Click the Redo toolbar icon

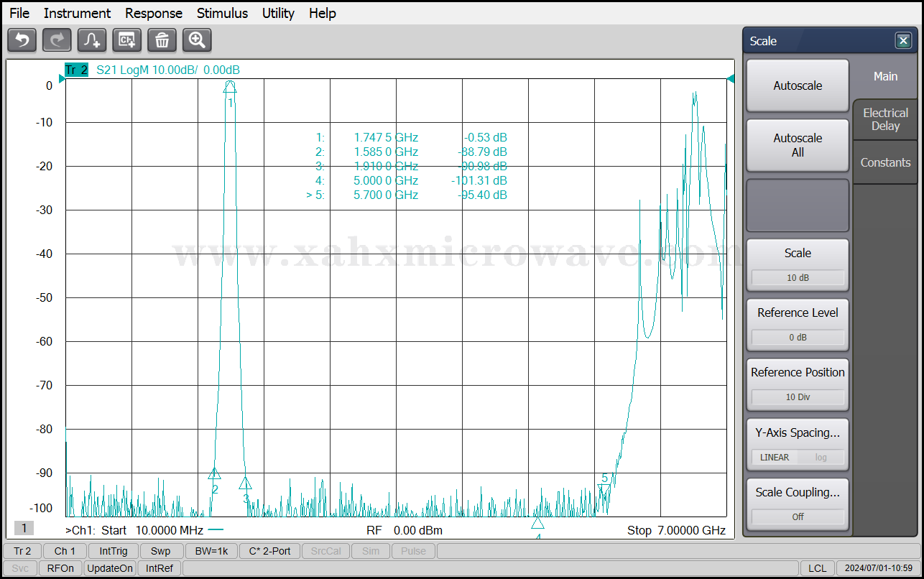coord(57,40)
